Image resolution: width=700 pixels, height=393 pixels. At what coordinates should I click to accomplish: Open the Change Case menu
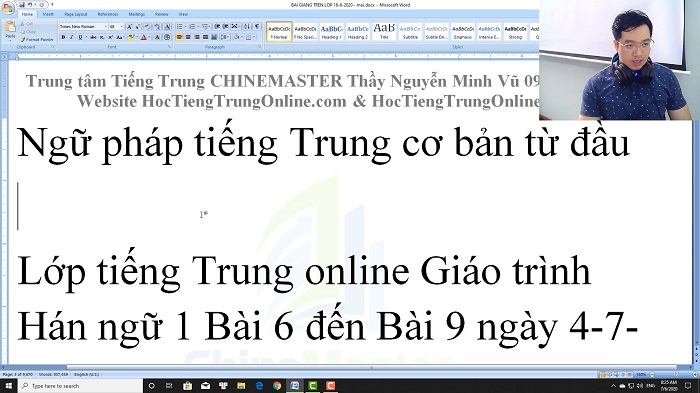coord(120,38)
